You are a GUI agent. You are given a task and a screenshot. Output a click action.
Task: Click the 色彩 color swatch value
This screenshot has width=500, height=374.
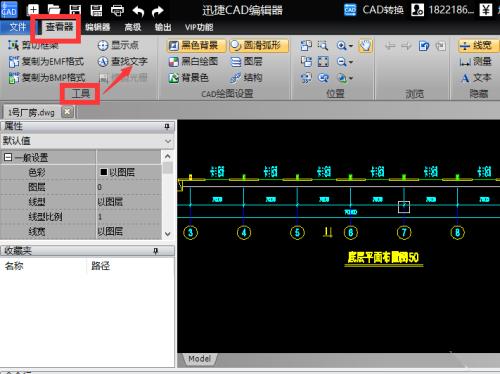pos(104,172)
